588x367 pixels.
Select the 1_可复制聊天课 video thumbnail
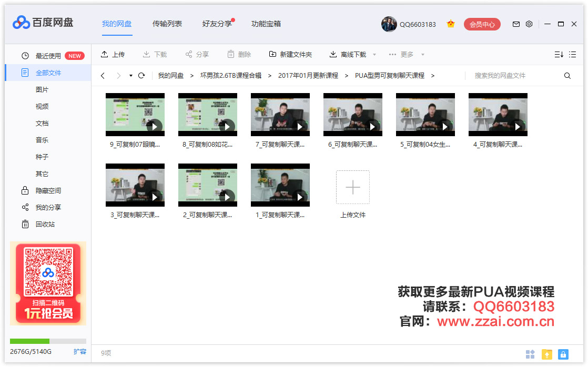(280, 185)
